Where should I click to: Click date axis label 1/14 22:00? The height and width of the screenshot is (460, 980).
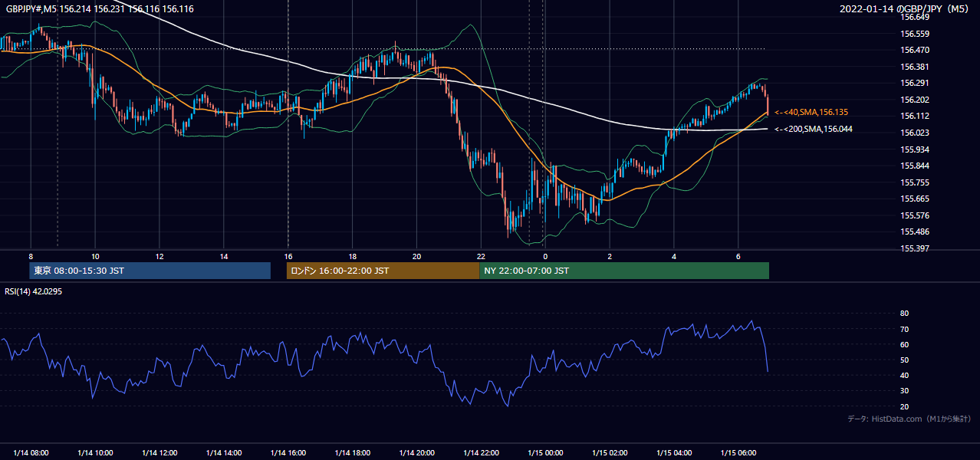click(x=482, y=453)
